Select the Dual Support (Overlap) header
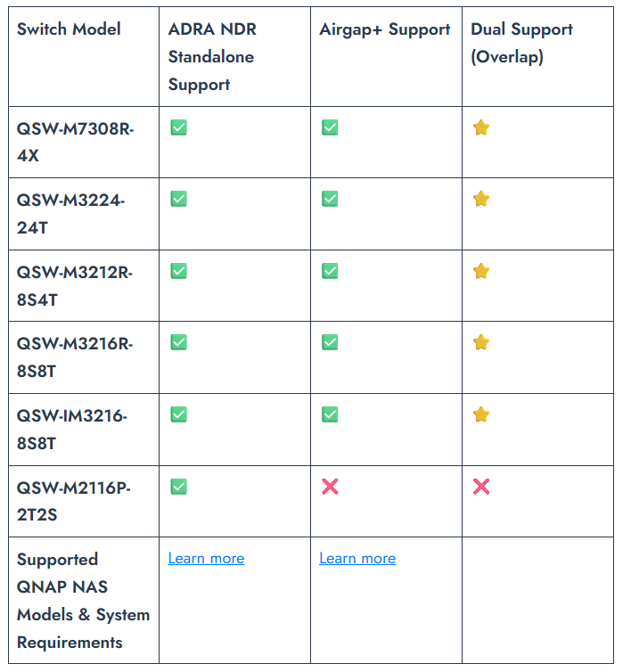The height and width of the screenshot is (672, 631). pyautogui.click(x=521, y=43)
